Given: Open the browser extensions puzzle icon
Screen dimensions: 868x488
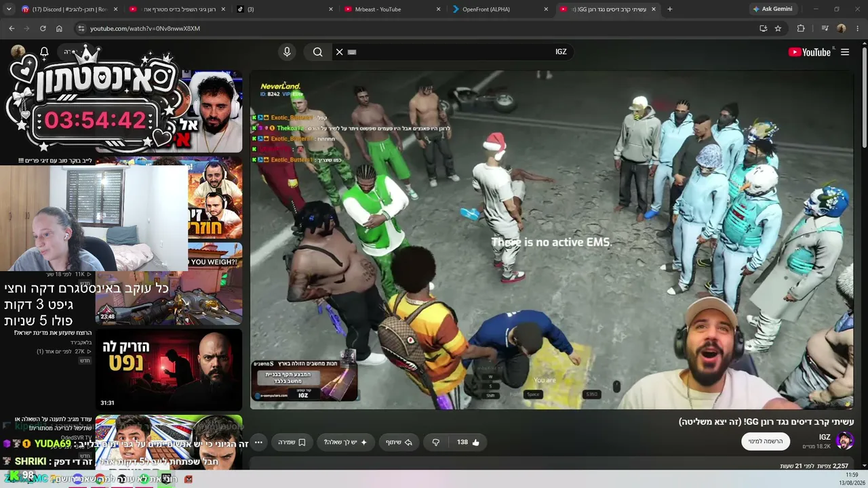Looking at the screenshot, I should point(801,28).
